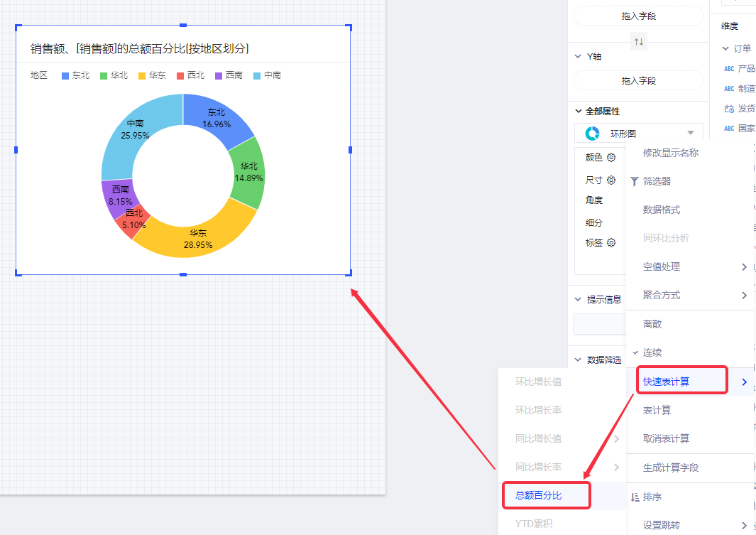Screen dimensions: 756x535
Task: Click the 排序 sort icon
Action: coord(635,497)
